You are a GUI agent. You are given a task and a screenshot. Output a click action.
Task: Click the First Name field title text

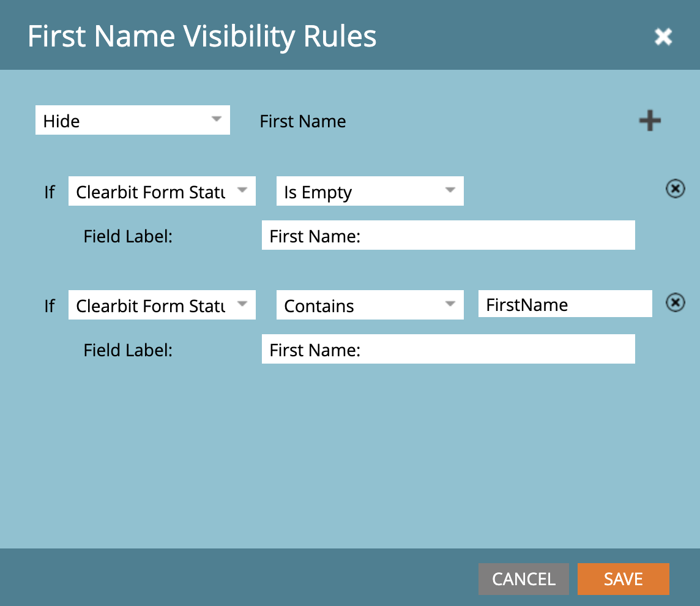[x=303, y=121]
